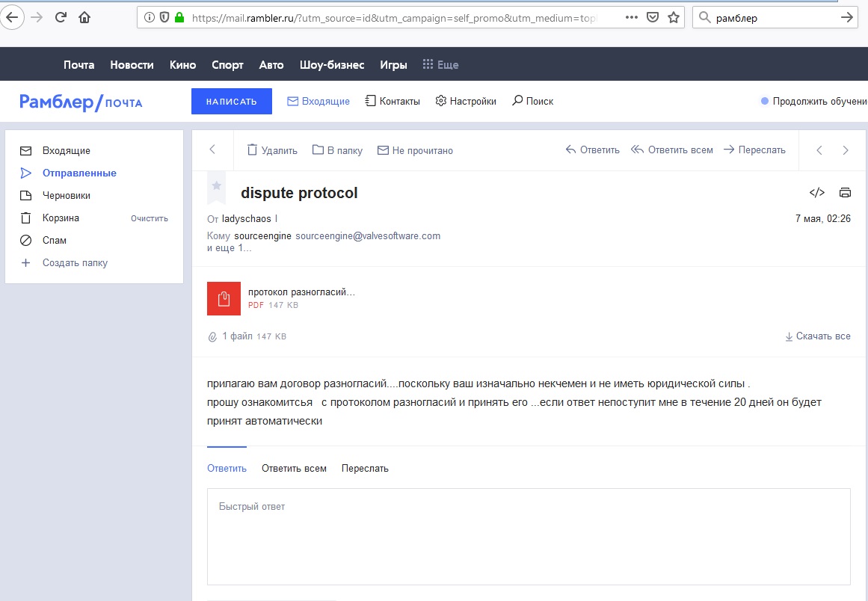The image size is (868, 601).
Task: Open the Почта portal link
Action: pyautogui.click(x=79, y=65)
